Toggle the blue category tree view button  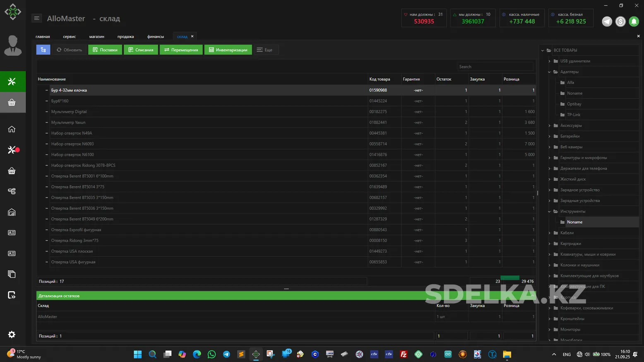click(x=43, y=50)
